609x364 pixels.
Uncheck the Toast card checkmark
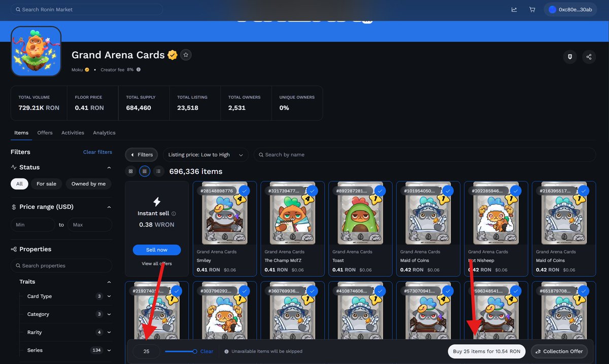click(380, 191)
